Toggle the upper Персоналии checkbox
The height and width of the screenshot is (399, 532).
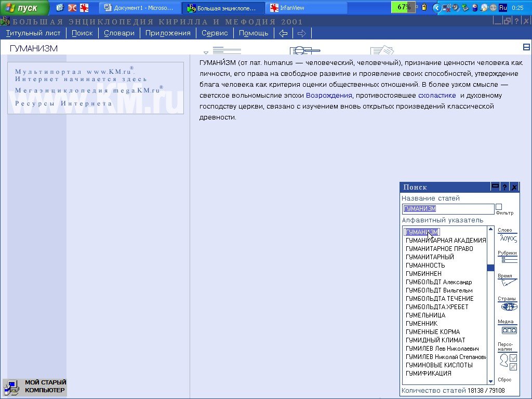pyautogui.click(x=513, y=358)
